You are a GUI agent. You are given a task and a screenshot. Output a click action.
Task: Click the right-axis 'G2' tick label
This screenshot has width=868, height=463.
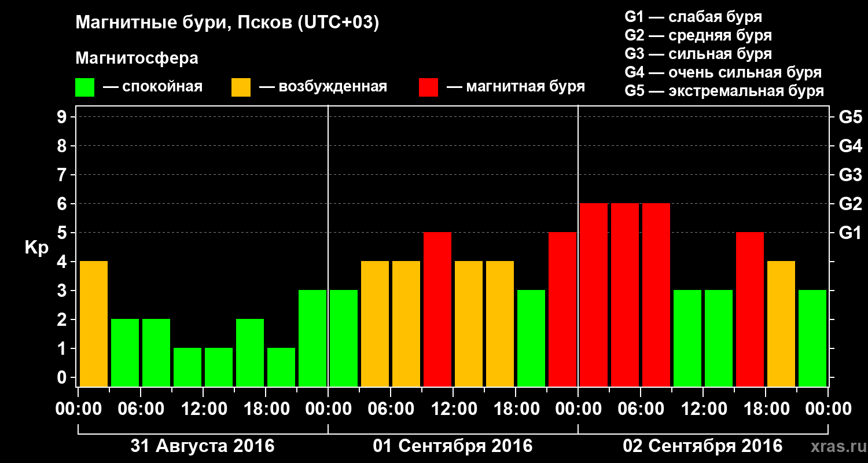[x=850, y=204]
